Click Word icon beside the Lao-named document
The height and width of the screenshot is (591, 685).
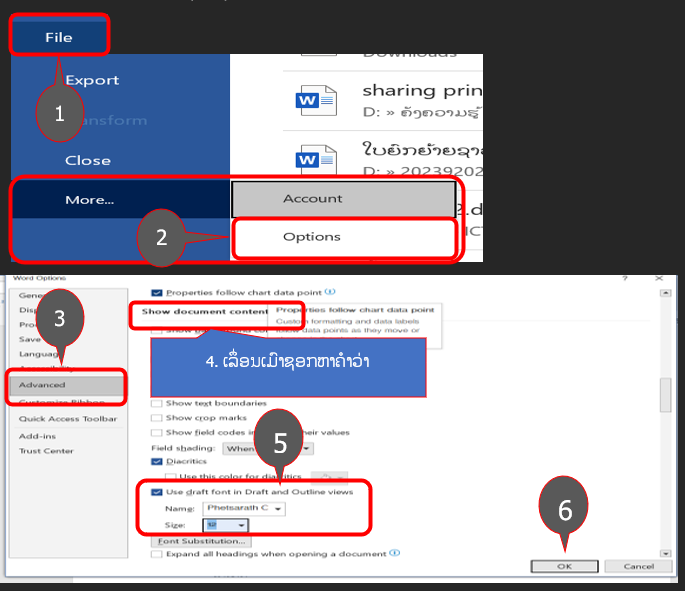[x=310, y=159]
